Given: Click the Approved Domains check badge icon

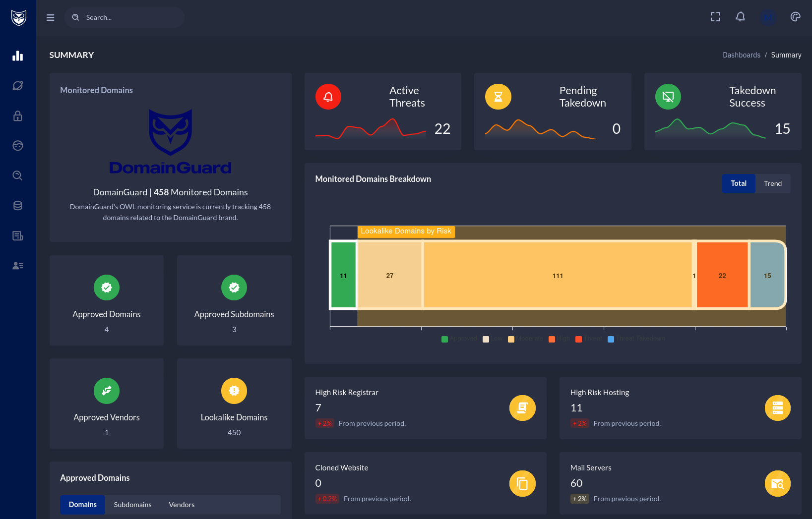Looking at the screenshot, I should coord(107,288).
